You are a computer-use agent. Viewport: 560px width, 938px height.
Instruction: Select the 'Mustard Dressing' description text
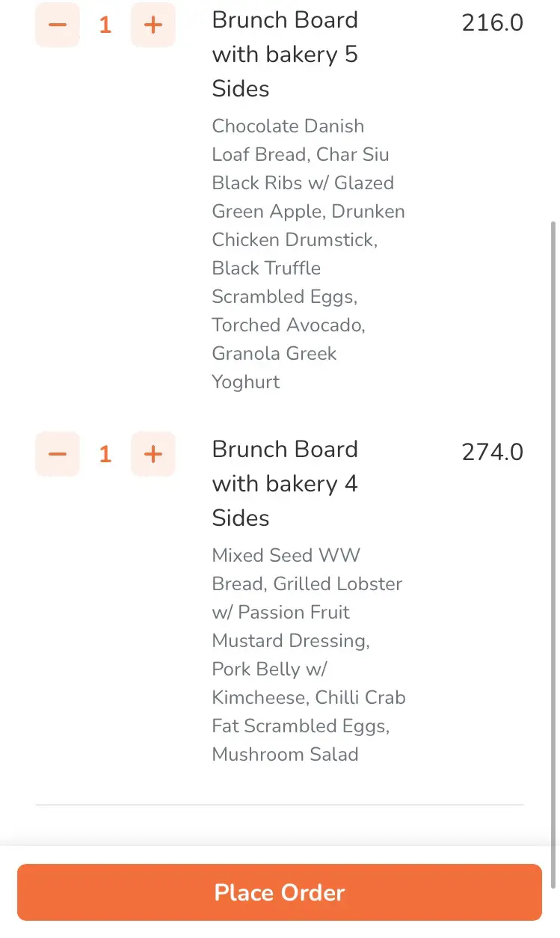[291, 640]
